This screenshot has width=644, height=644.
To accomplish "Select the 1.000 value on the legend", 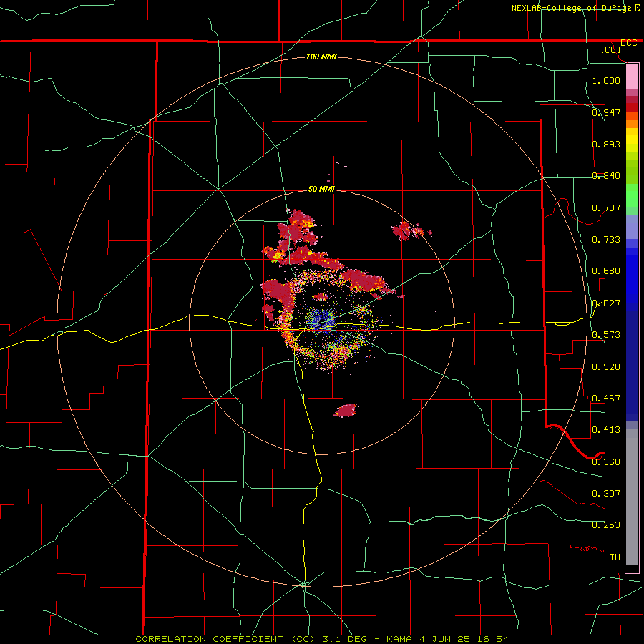I will pyautogui.click(x=606, y=80).
